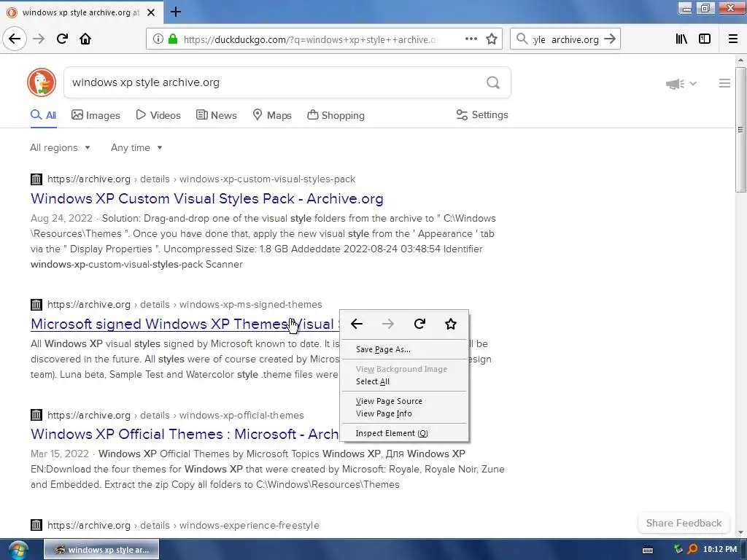Open DuckDuckGo search Settings
This screenshot has width=747, height=560.
click(x=482, y=114)
